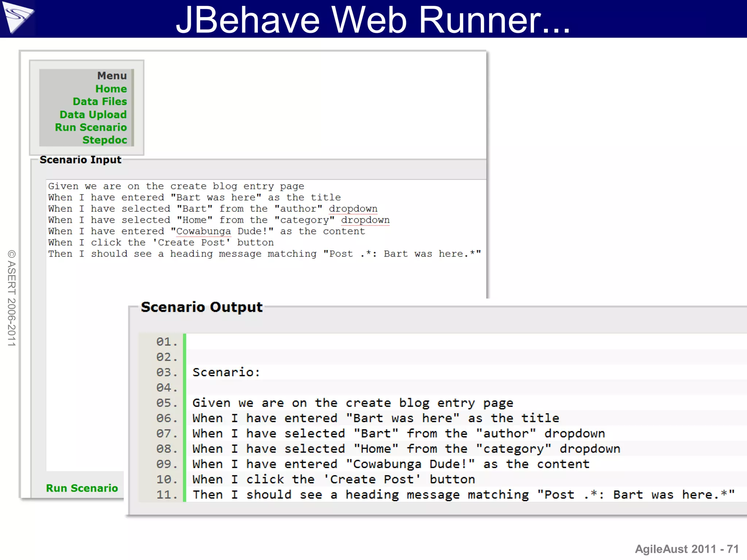Viewport: 747px width, 560px height.
Task: Click output line number 03
Action: point(166,372)
